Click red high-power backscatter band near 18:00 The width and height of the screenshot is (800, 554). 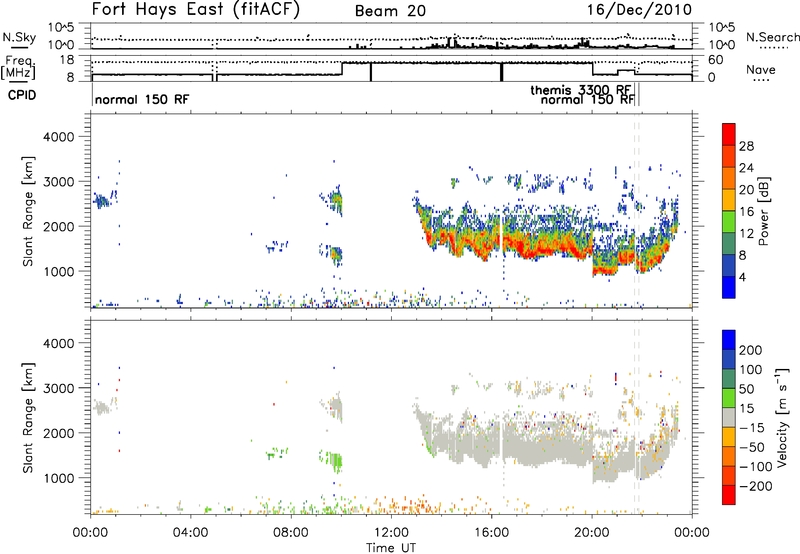click(541, 249)
